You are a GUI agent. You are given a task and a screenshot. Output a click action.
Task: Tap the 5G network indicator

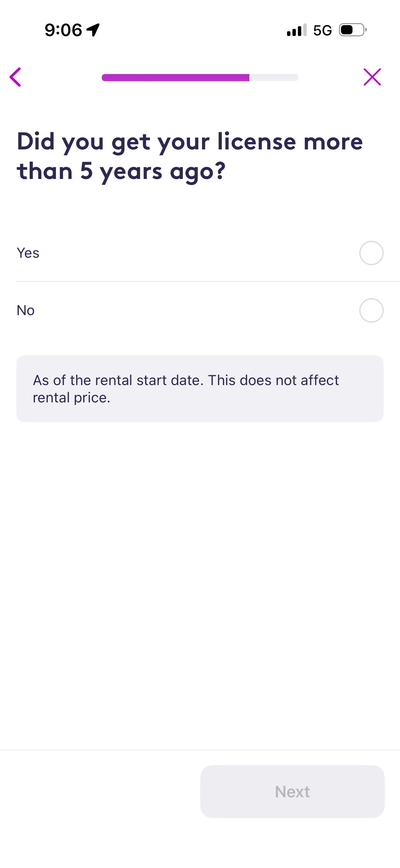point(322,30)
